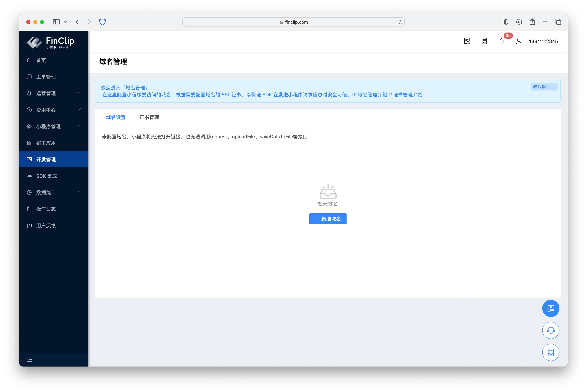Open the 域名管理介绍 link
Viewport: 587px width, 392px height.
[x=372, y=95]
